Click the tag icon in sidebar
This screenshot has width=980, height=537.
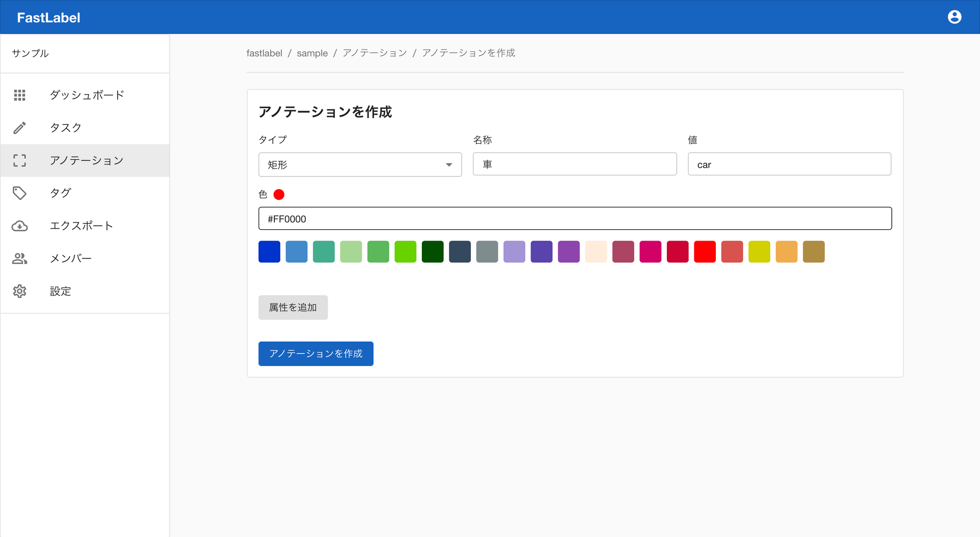click(x=20, y=193)
